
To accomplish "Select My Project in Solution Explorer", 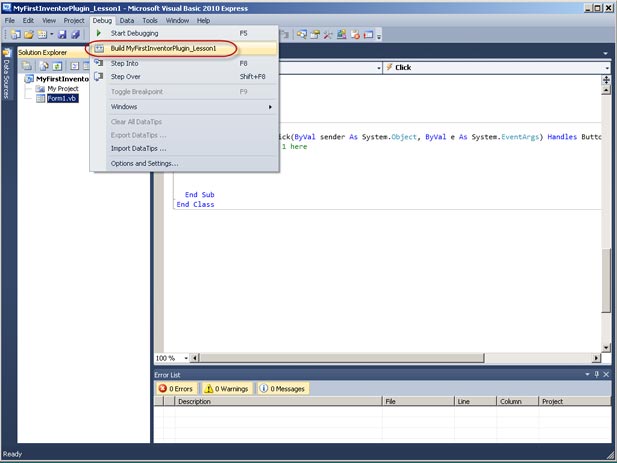I will [x=61, y=88].
